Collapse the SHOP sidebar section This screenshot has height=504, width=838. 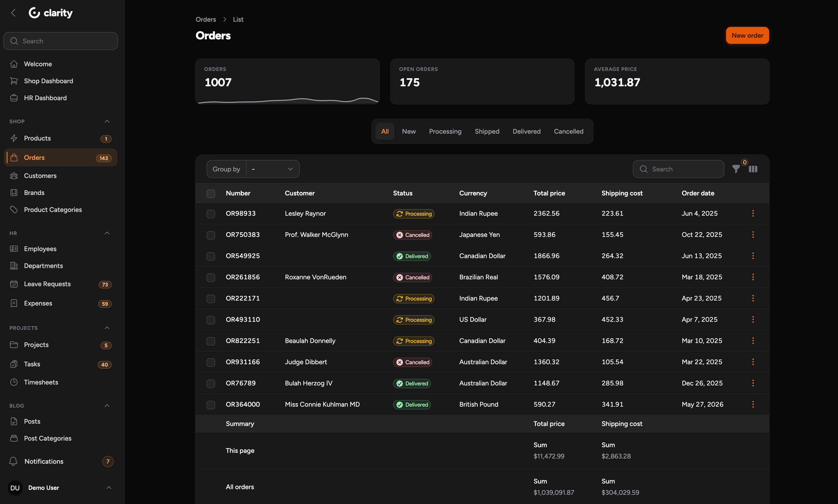(107, 121)
